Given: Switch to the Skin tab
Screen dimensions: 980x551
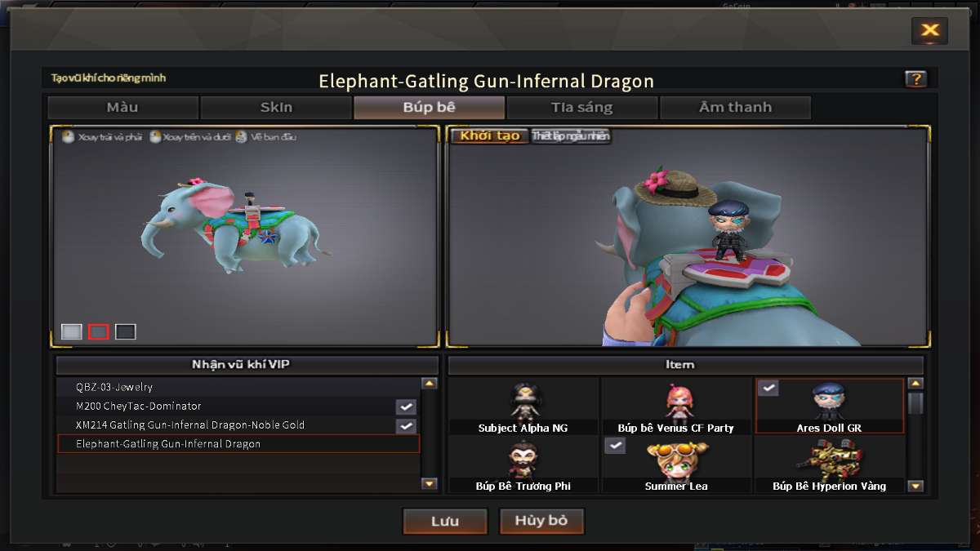Looking at the screenshot, I should click(x=276, y=108).
